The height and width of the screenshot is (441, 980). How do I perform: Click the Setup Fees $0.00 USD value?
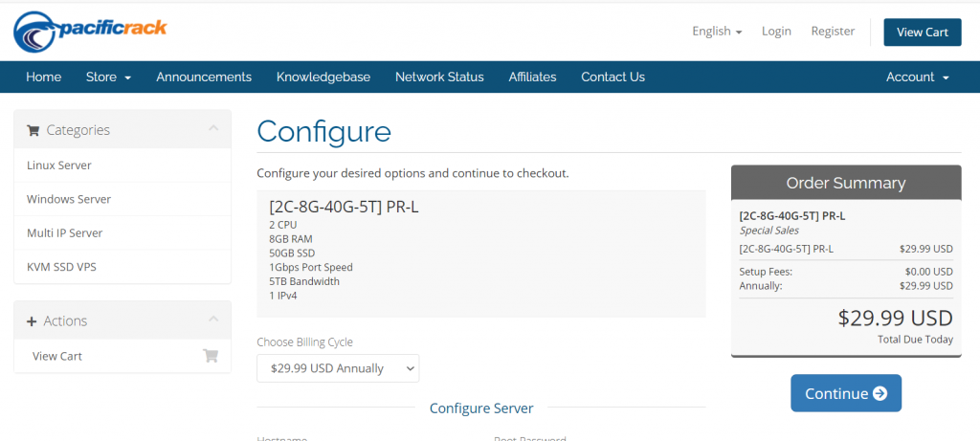(x=928, y=272)
